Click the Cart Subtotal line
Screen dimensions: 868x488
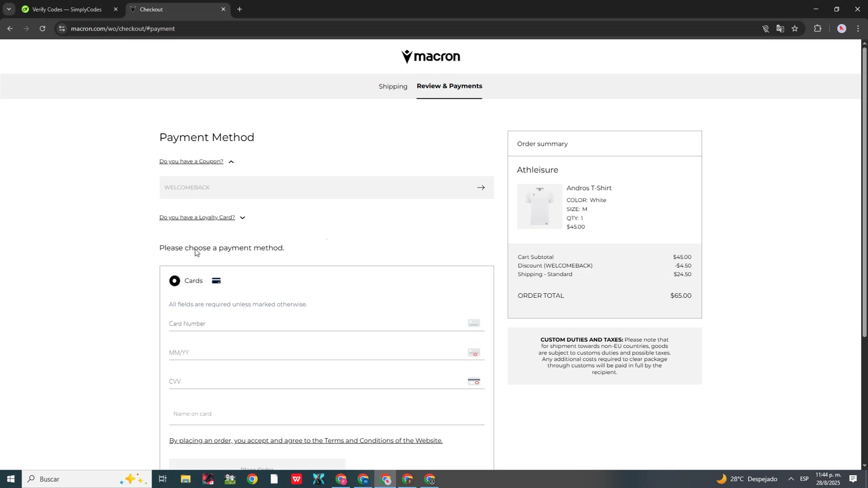605,257
